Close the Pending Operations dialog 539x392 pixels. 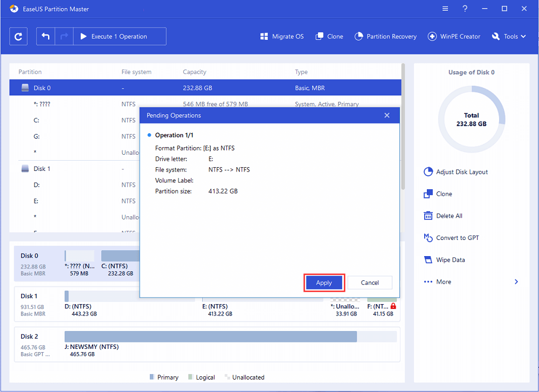tap(387, 115)
